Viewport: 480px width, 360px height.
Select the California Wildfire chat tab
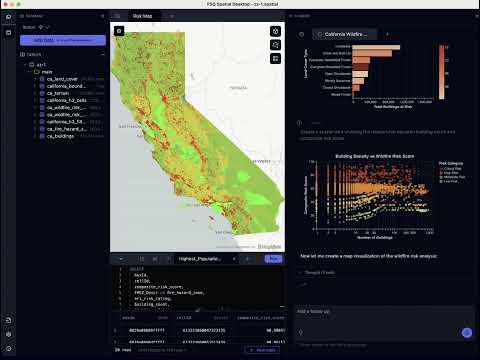tap(345, 34)
